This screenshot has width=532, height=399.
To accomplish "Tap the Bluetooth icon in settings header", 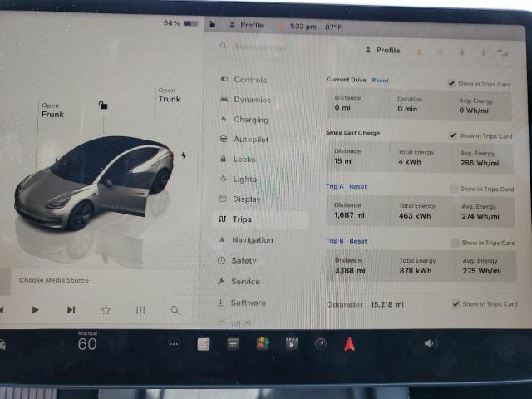I will (x=484, y=53).
